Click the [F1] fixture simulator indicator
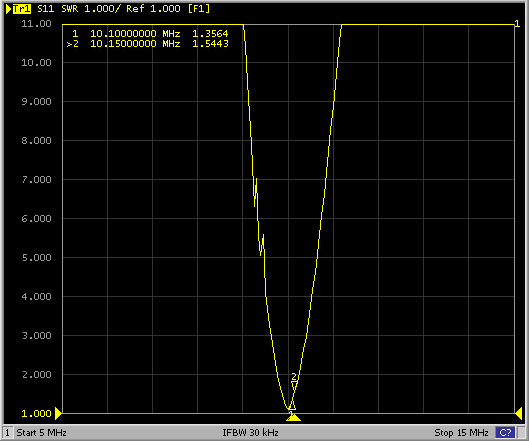529x441 pixels. [199, 9]
